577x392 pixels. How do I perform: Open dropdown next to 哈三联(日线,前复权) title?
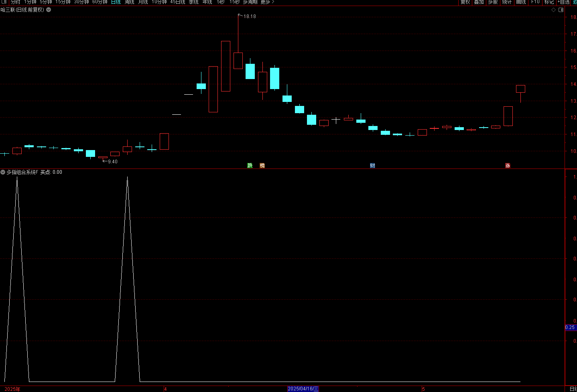point(49,10)
